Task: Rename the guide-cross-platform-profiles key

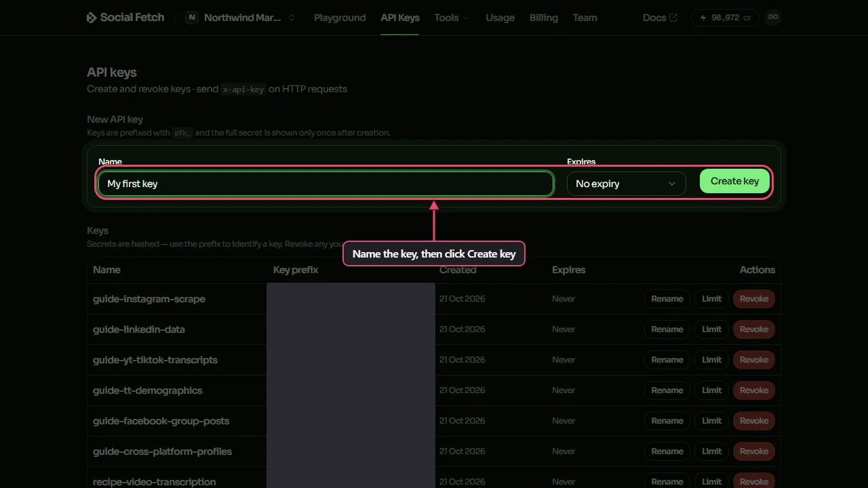Action: coord(667,451)
